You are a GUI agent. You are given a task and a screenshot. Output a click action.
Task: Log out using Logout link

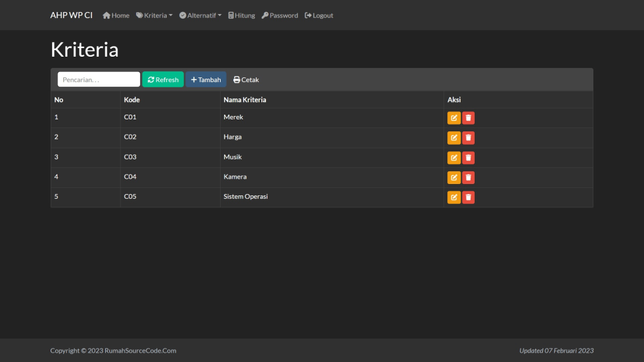[x=319, y=15]
